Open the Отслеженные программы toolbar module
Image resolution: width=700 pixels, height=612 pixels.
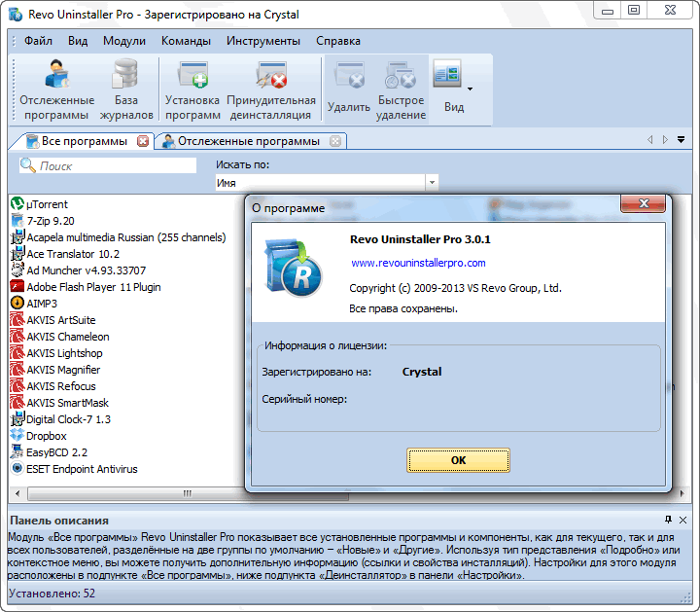point(56,90)
